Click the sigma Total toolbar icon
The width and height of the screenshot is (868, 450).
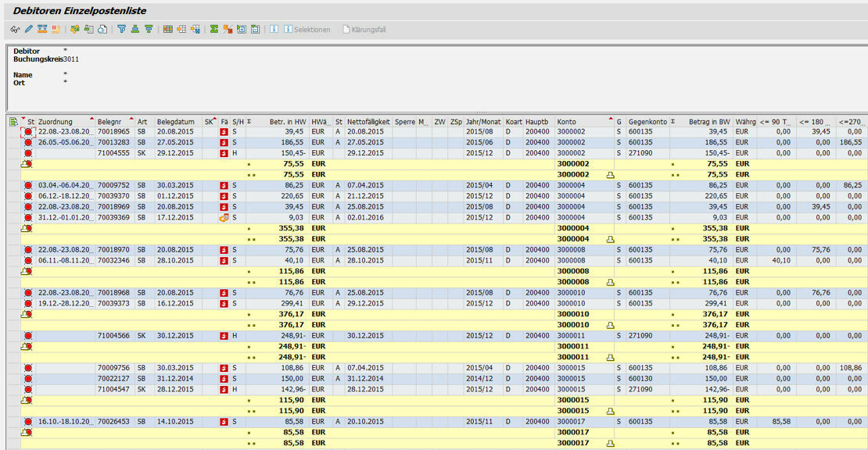[213, 30]
